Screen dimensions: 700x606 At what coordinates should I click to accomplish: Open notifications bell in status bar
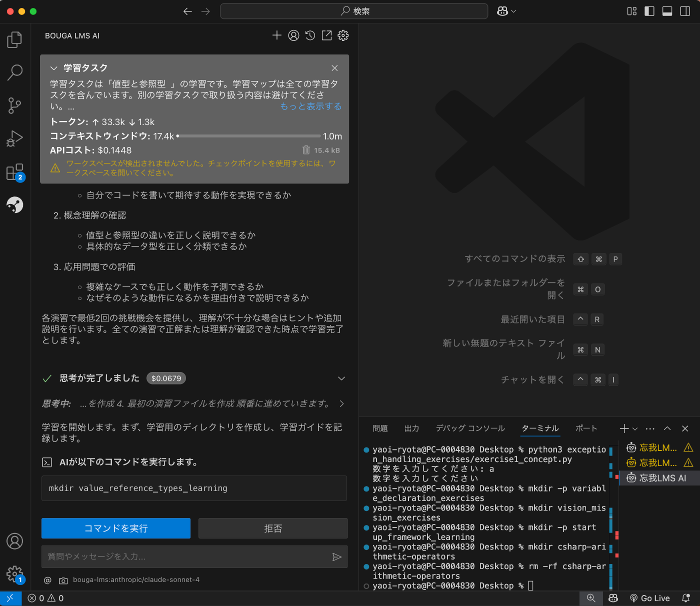(x=686, y=598)
